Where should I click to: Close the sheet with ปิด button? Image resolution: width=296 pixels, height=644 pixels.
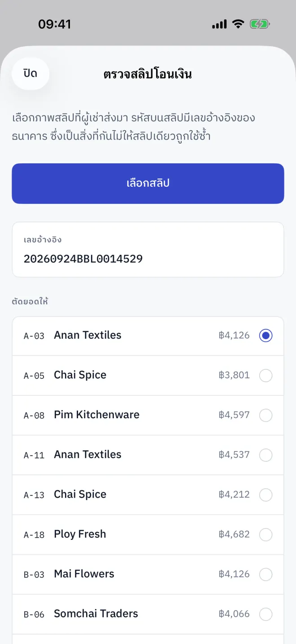pyautogui.click(x=30, y=74)
